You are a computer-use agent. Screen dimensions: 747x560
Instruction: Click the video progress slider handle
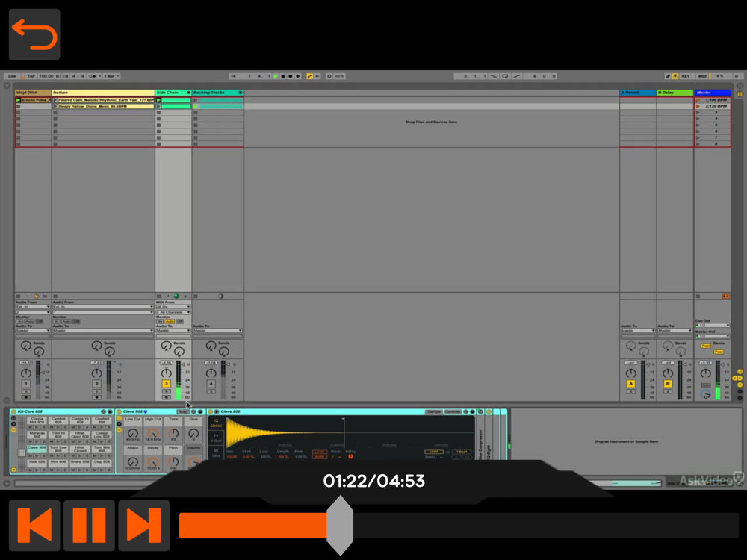[x=340, y=525]
